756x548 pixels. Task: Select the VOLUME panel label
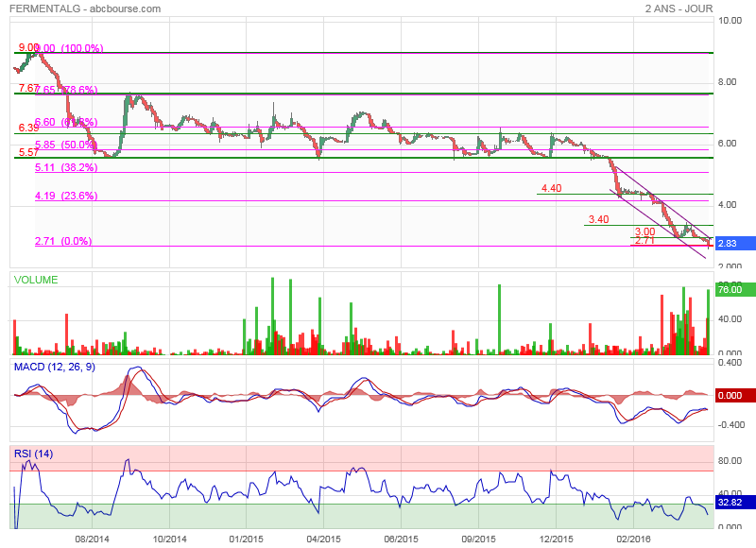coord(36,280)
